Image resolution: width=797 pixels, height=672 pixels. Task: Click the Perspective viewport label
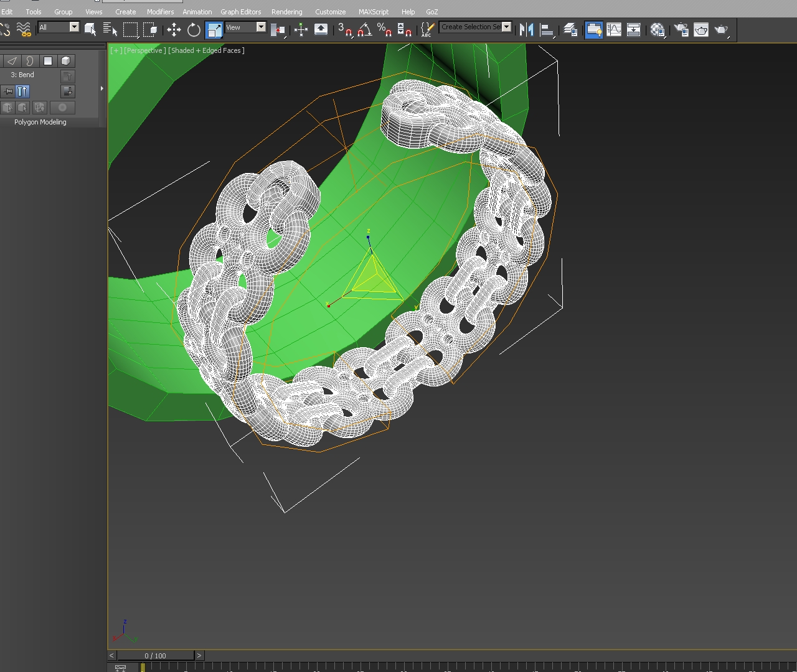(x=144, y=50)
